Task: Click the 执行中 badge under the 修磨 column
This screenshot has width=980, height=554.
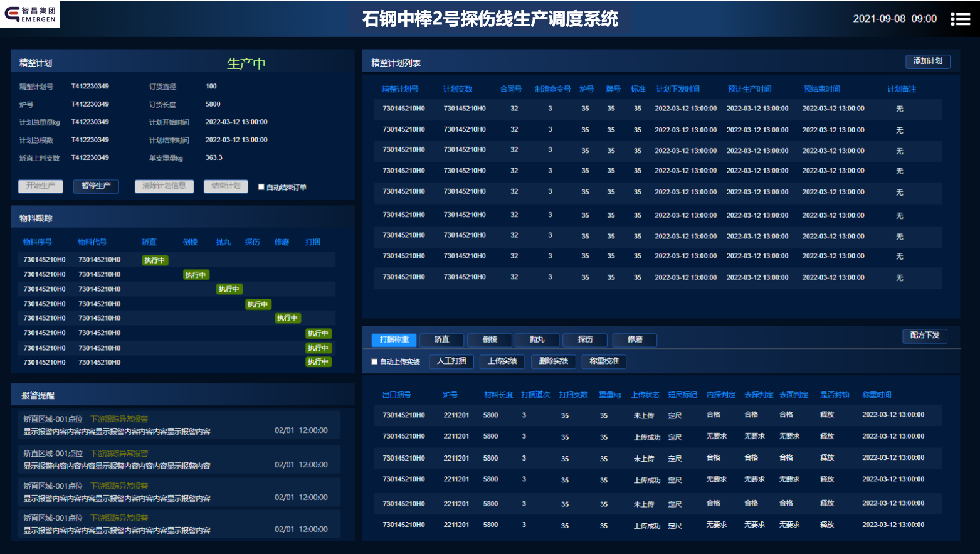Action: [287, 318]
